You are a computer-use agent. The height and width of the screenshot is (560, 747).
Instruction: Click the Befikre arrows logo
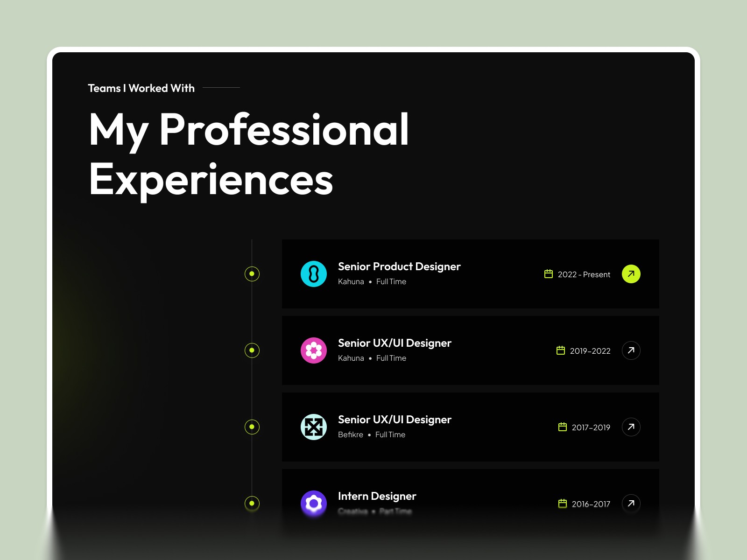(314, 427)
